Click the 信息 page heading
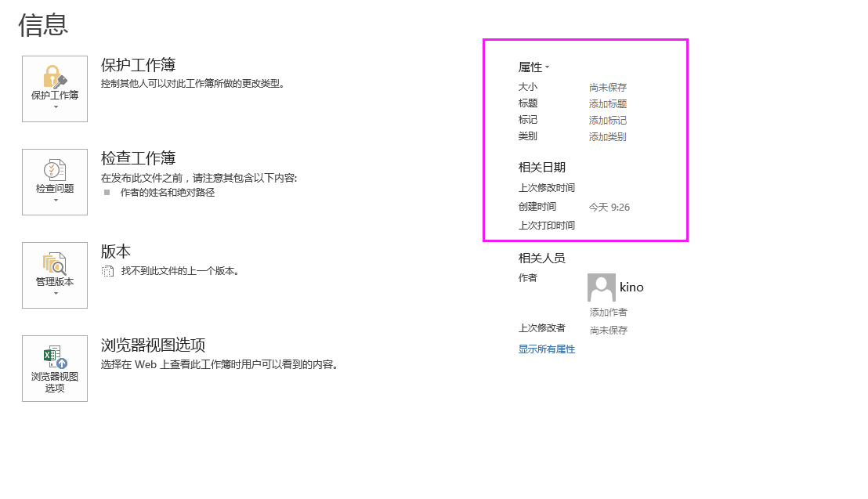Image resolution: width=868 pixels, height=499 pixels. tap(43, 25)
